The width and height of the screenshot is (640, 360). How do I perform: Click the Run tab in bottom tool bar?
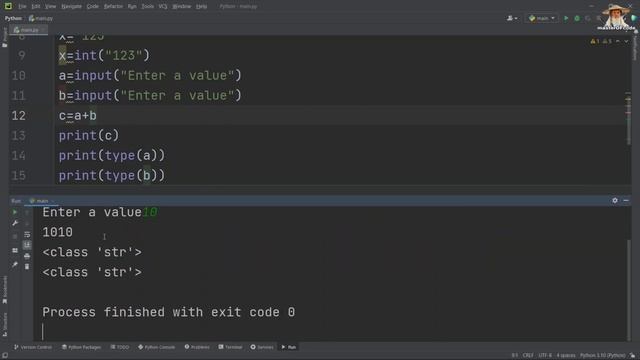click(x=289, y=347)
